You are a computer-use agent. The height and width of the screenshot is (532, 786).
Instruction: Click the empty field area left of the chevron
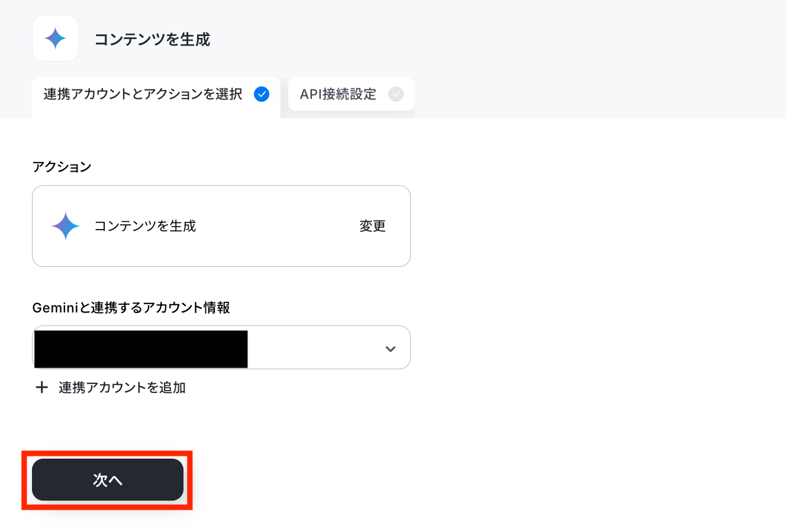(314, 348)
